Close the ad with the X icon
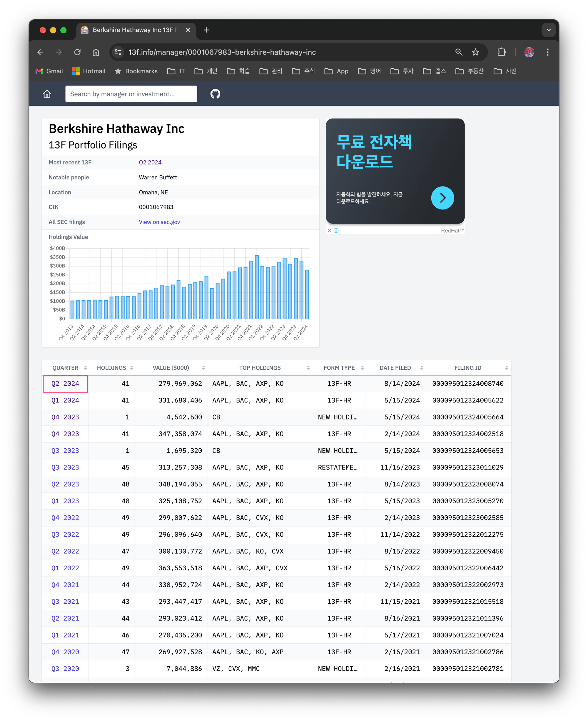The width and height of the screenshot is (588, 721). [x=329, y=230]
